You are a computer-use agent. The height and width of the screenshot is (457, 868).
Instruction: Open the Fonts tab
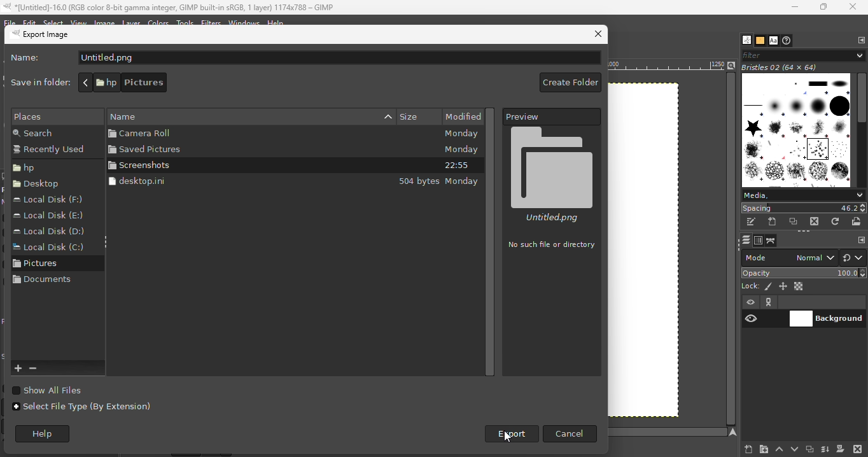point(774,41)
